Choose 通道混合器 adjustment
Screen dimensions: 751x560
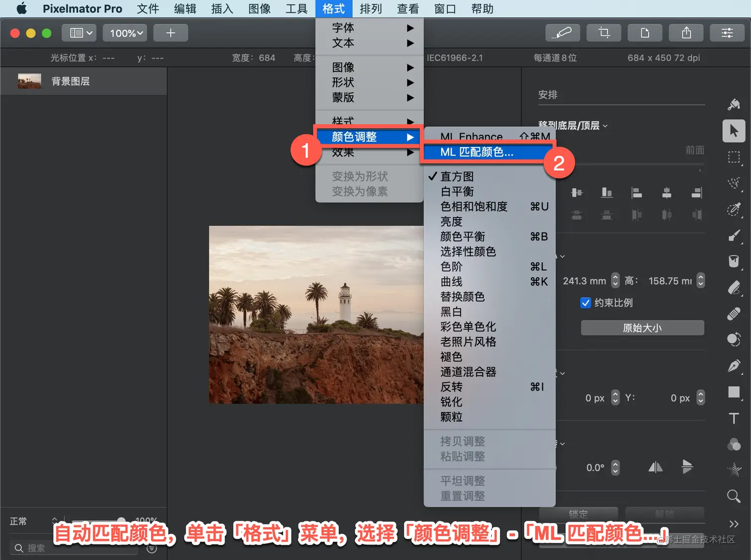[x=489, y=372]
